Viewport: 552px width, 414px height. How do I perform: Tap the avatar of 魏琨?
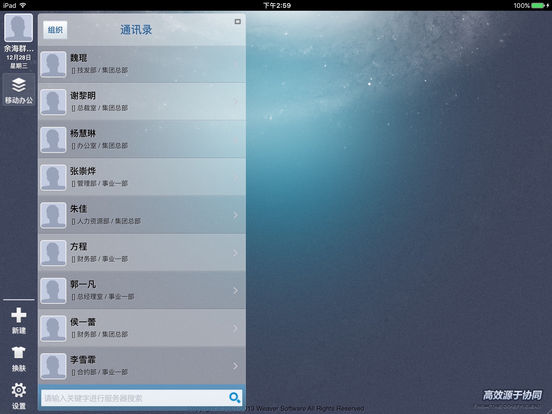pyautogui.click(x=53, y=64)
